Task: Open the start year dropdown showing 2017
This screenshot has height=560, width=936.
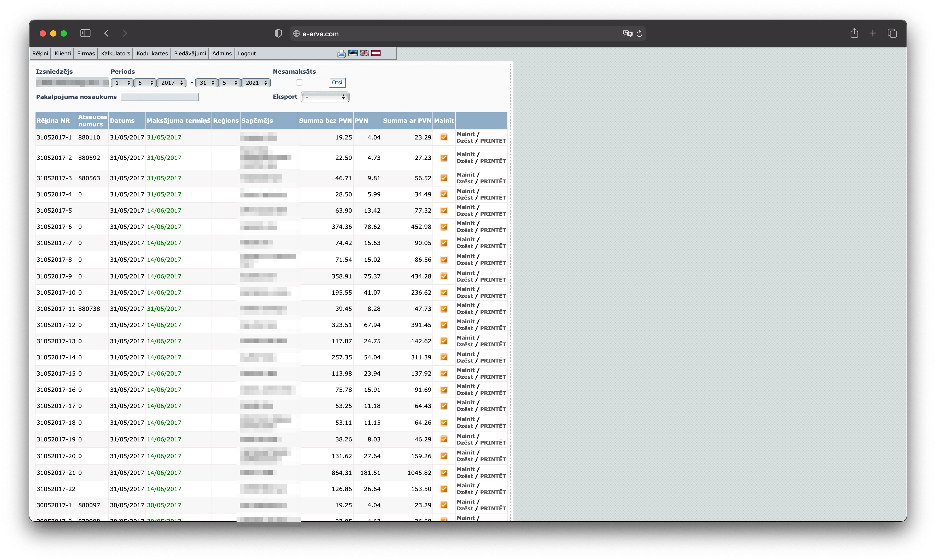Action: pyautogui.click(x=172, y=83)
